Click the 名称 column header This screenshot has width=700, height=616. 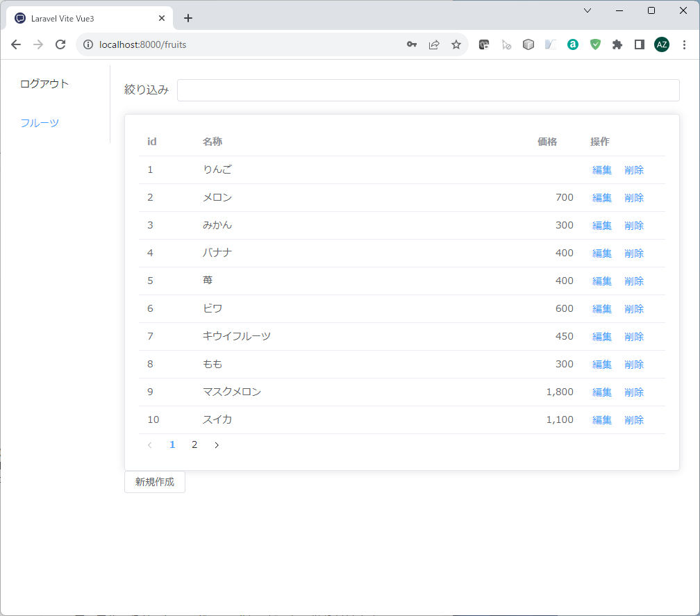pos(212,142)
